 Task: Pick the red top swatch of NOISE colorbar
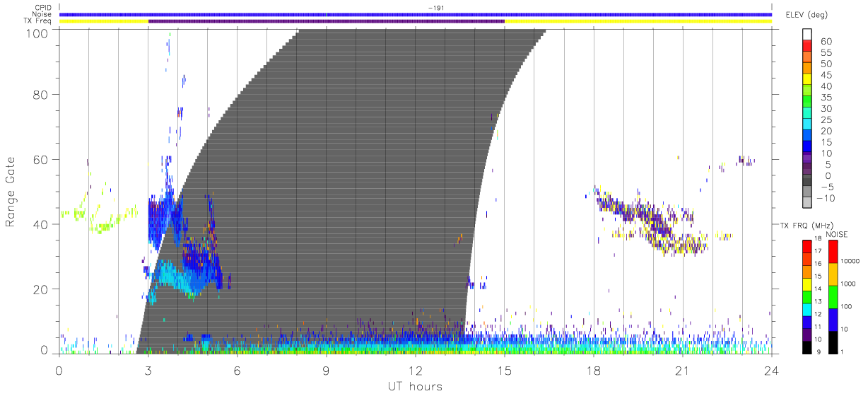[x=832, y=252]
